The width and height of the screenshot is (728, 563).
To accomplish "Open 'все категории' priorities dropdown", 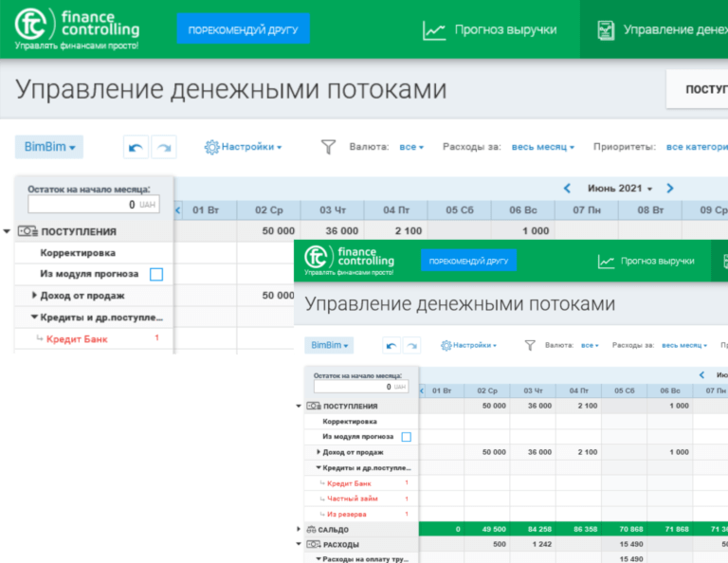I will point(697,147).
